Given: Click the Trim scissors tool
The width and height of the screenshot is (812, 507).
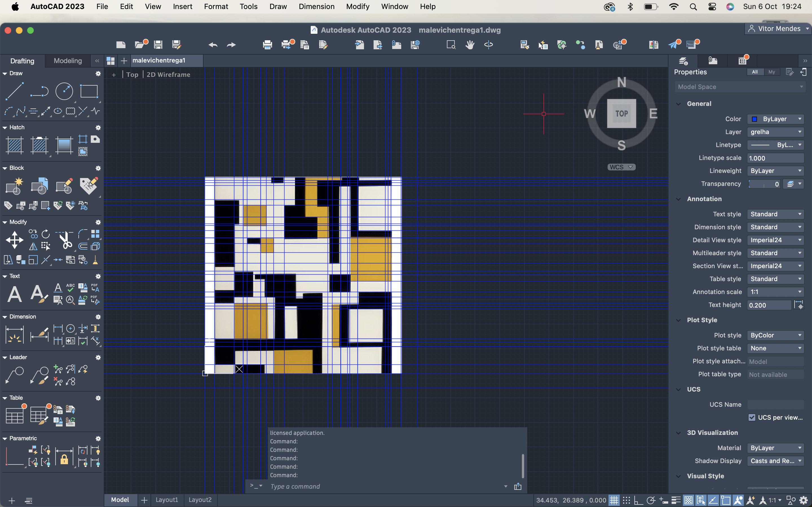Looking at the screenshot, I should tap(66, 240).
